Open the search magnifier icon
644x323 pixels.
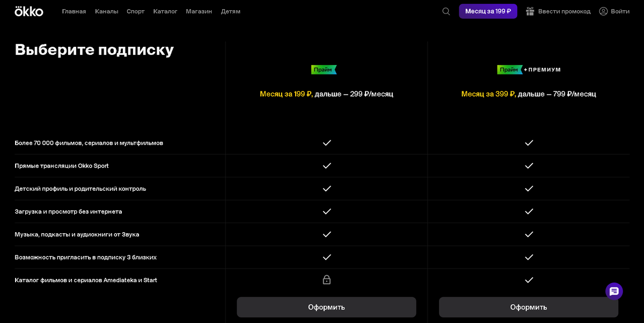coord(446,11)
